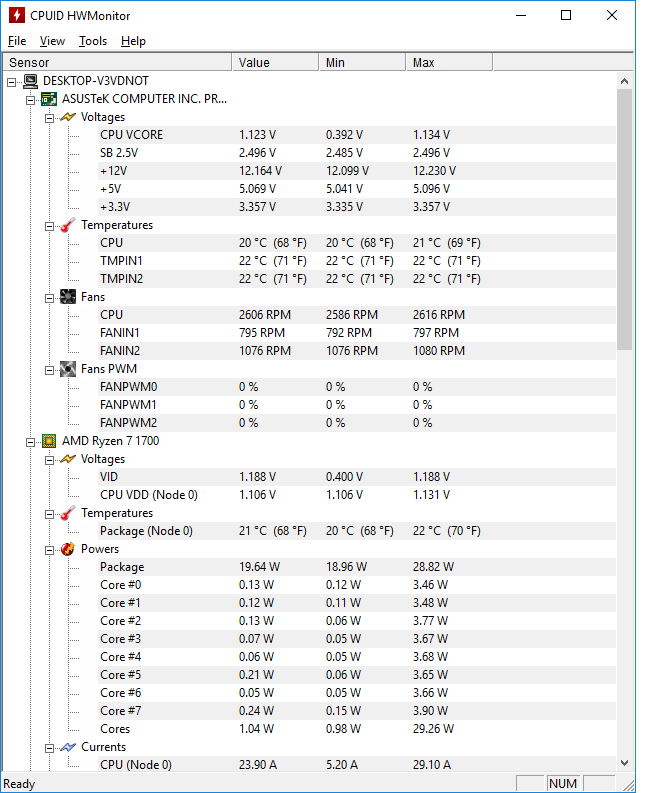Click the Ready status bar text
The width and height of the screenshot is (648, 793).
[x=19, y=784]
